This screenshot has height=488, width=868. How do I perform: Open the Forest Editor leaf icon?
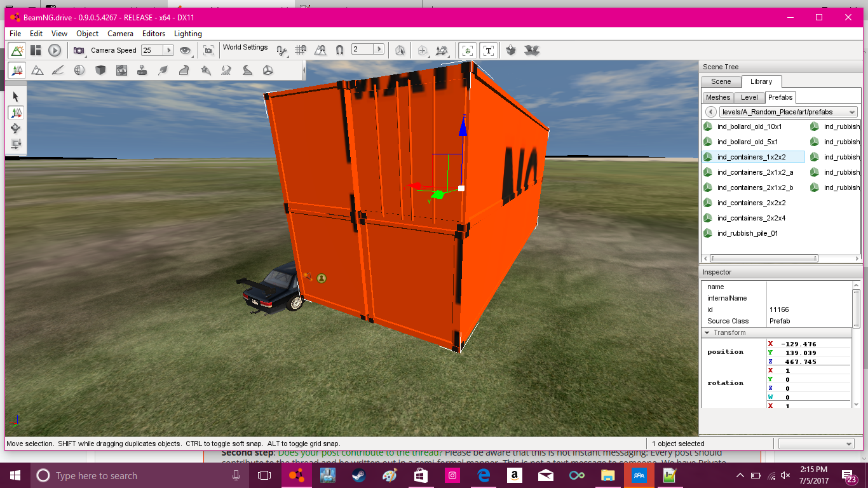(x=163, y=70)
